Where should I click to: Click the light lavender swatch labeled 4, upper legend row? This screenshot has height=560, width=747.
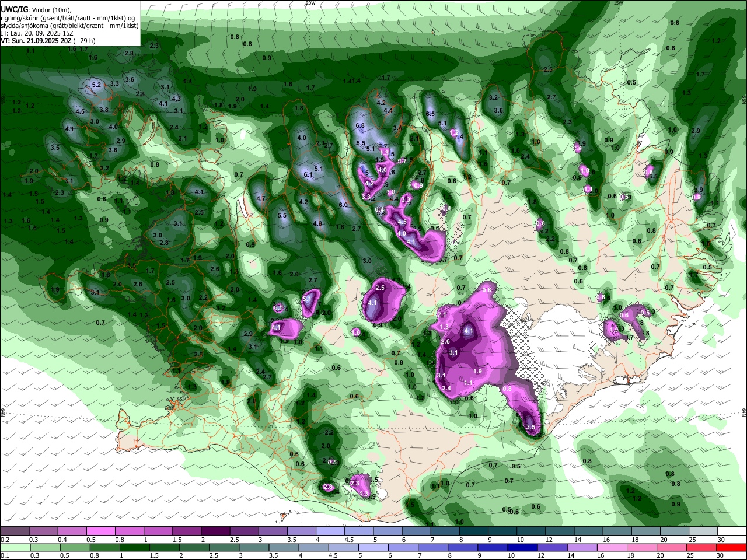click(x=330, y=531)
